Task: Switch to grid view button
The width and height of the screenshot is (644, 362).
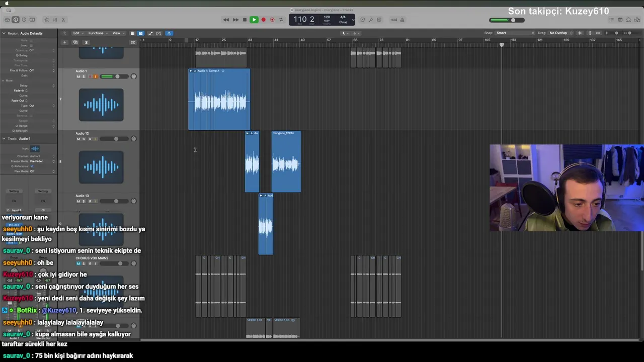Action: point(132,33)
